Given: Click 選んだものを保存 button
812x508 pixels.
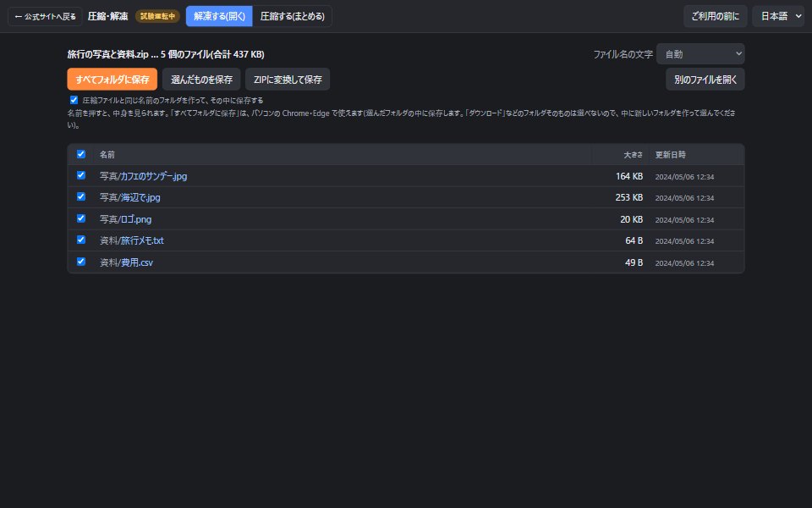Looking at the screenshot, I should pyautogui.click(x=201, y=80).
